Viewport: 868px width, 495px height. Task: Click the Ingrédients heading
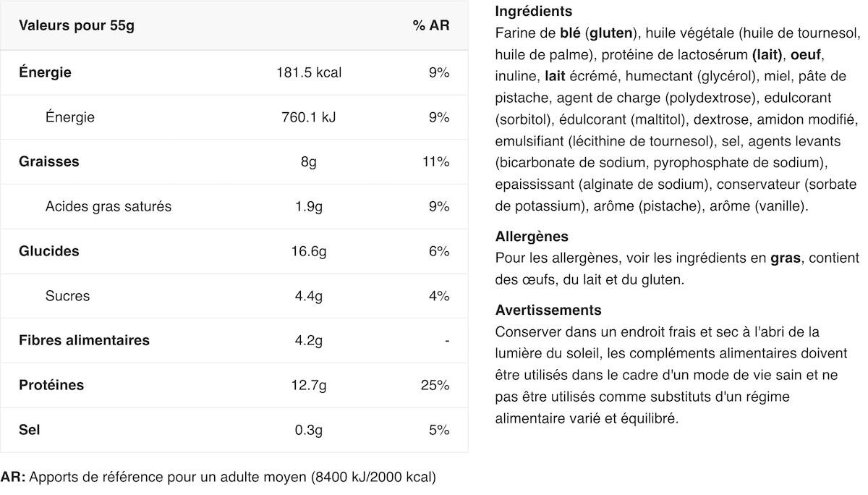click(x=534, y=12)
